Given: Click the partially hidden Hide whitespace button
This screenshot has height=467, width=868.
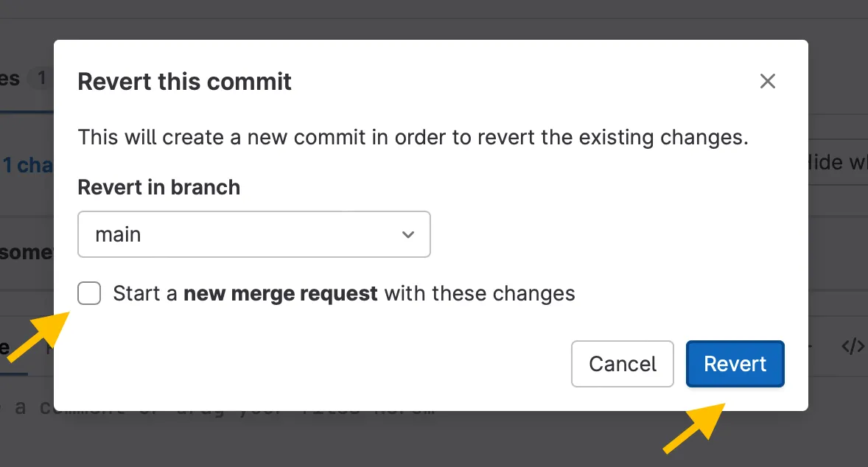Looking at the screenshot, I should point(838,162).
